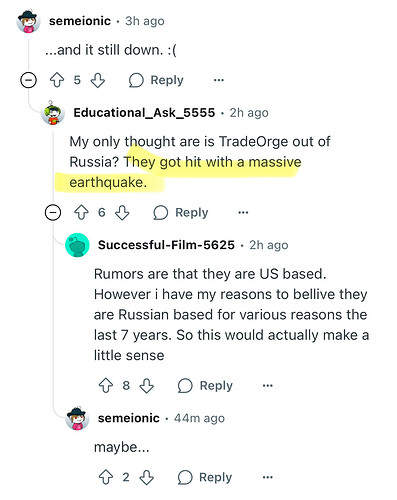Viewport: 397px width, 500px height.
Task: Upvote Successful-Film-5625's comment
Action: pyautogui.click(x=106, y=386)
